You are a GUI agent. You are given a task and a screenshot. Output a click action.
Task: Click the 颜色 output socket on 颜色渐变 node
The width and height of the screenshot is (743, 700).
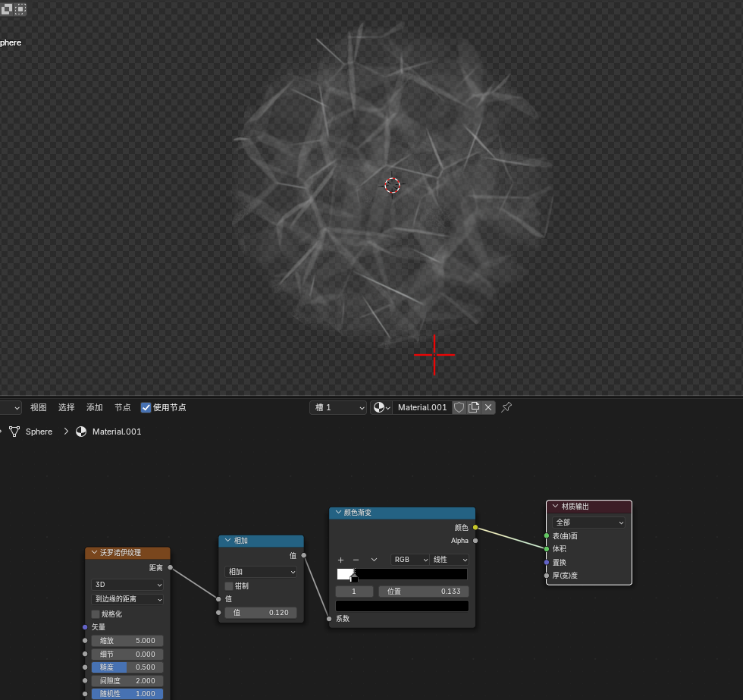pos(475,527)
